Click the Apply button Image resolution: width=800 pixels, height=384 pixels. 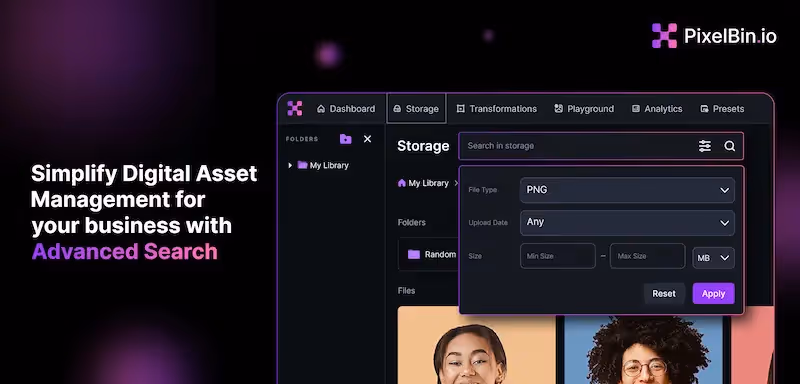point(713,294)
